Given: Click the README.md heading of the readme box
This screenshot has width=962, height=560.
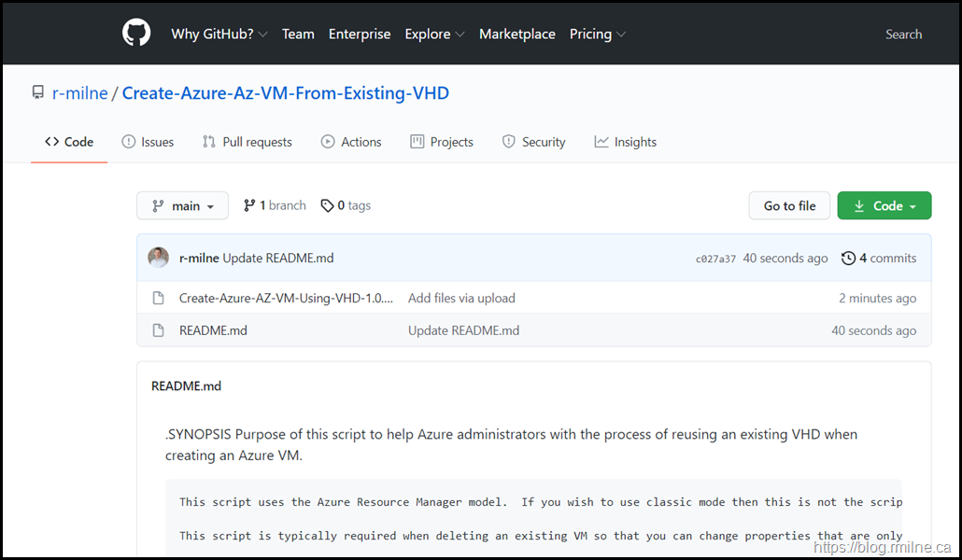Looking at the screenshot, I should coord(187,385).
